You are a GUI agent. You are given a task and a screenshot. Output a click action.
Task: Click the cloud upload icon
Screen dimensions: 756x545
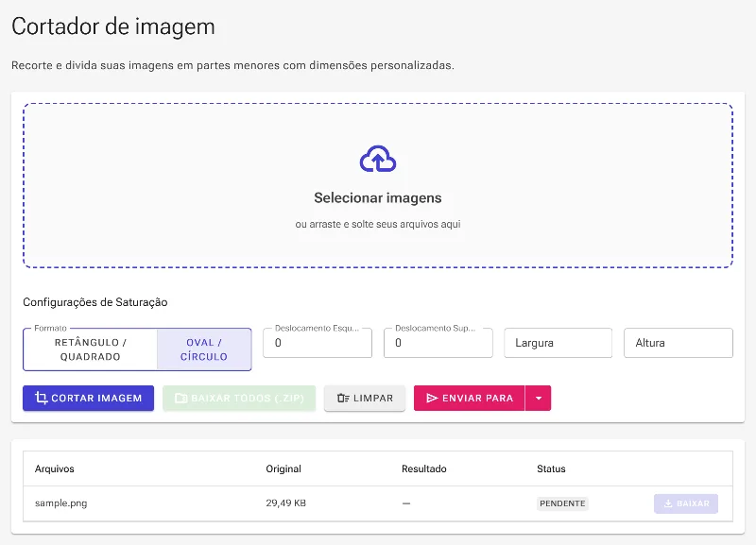377,159
